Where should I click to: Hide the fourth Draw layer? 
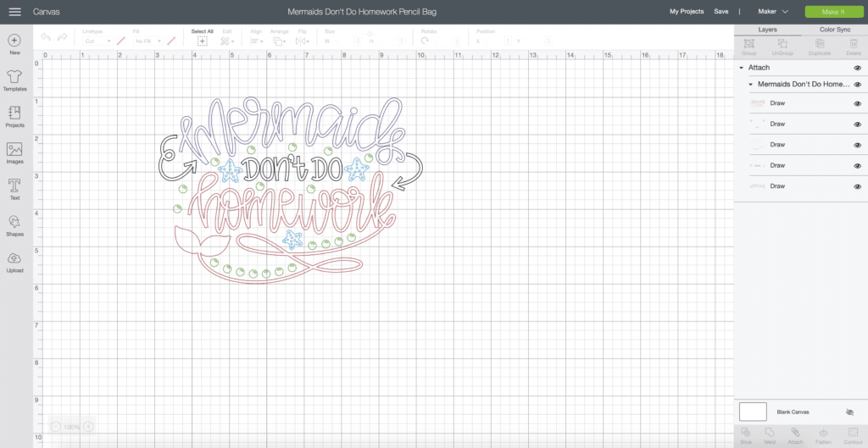tap(858, 165)
